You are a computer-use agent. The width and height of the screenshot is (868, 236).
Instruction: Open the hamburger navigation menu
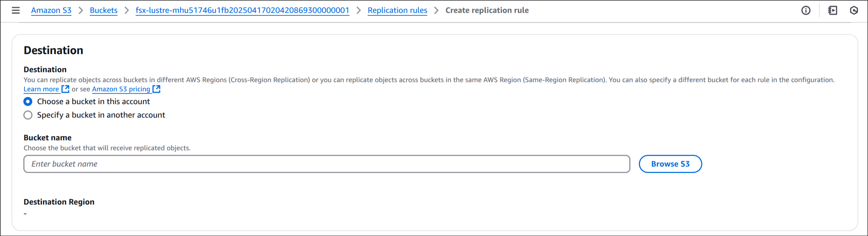point(16,10)
